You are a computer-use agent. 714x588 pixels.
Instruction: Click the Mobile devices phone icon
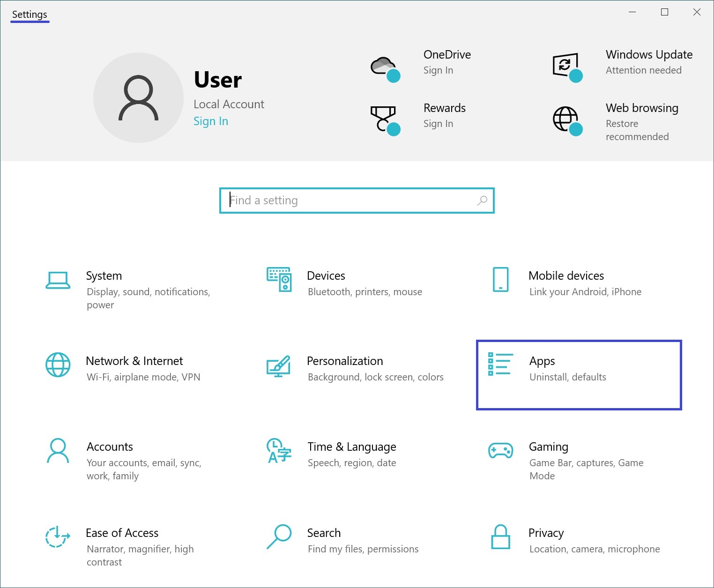coord(500,280)
